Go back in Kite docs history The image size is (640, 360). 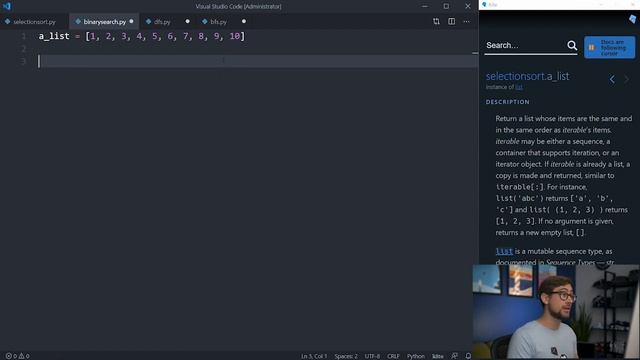click(x=612, y=80)
